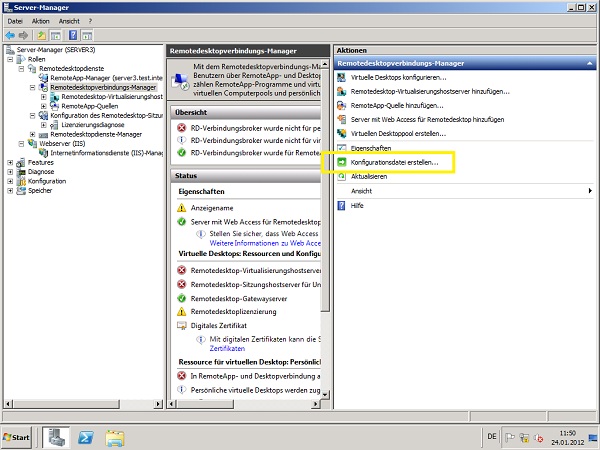Click the Virtuelle Desktops konfigurieren icon

click(x=341, y=77)
